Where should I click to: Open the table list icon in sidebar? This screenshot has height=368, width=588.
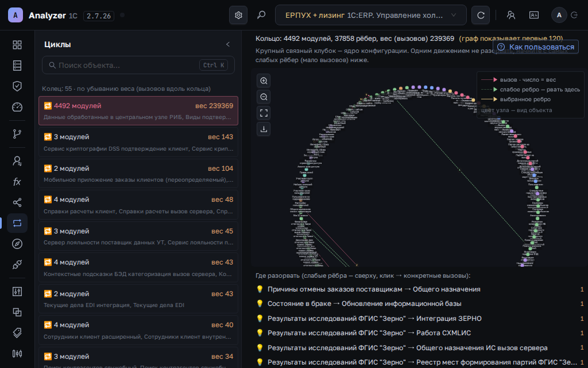point(17,66)
